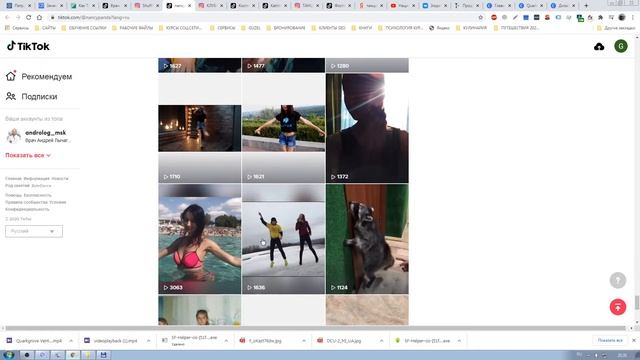Open КНИГИ bookmarks folder

coord(362,28)
